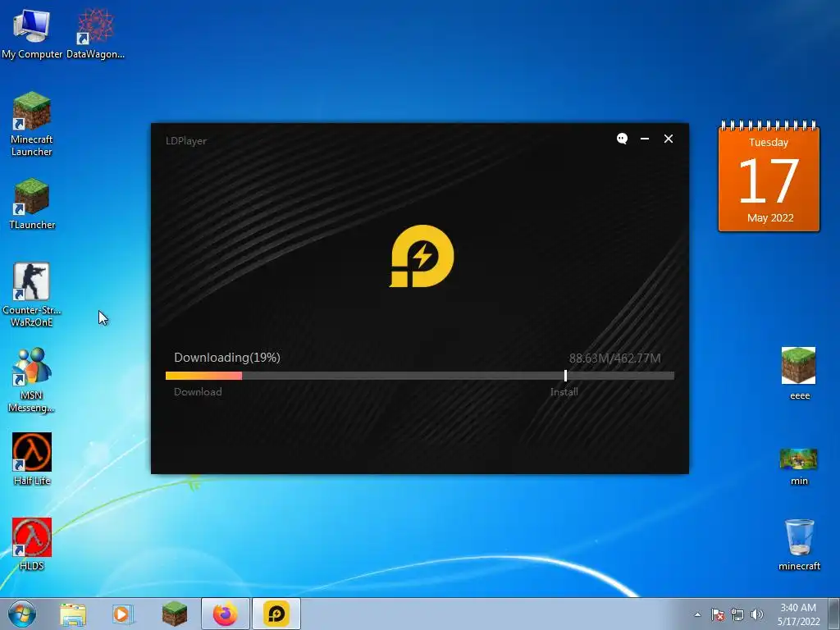This screenshot has width=840, height=630.
Task: Click the calendar gadget showing May 17
Action: point(769,176)
